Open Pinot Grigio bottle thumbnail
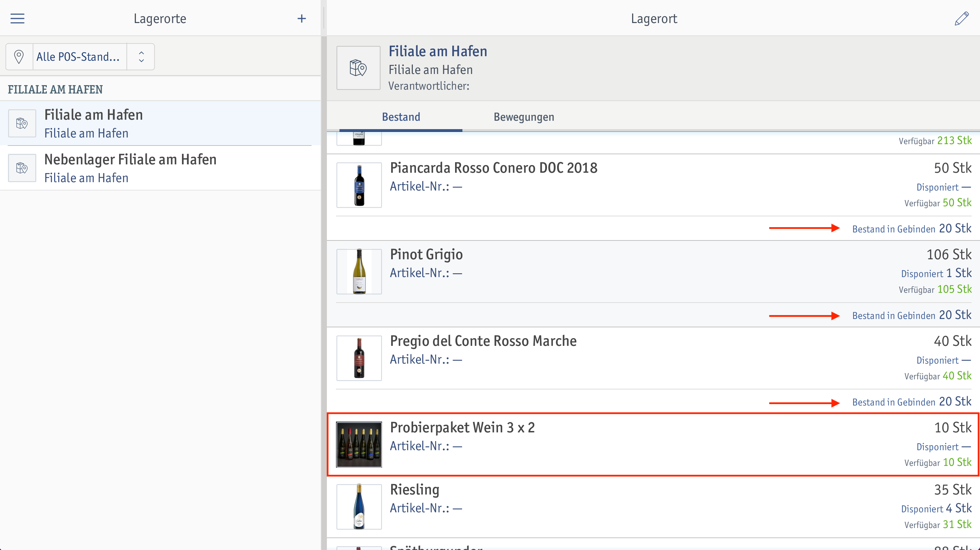 pyautogui.click(x=359, y=272)
